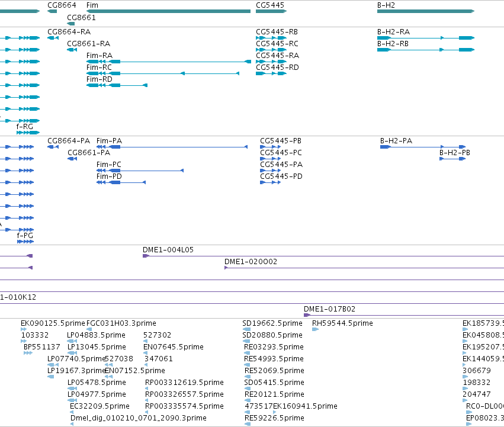Select transcript Fim-RC
The height and width of the screenshot is (427, 504).
tap(99, 68)
